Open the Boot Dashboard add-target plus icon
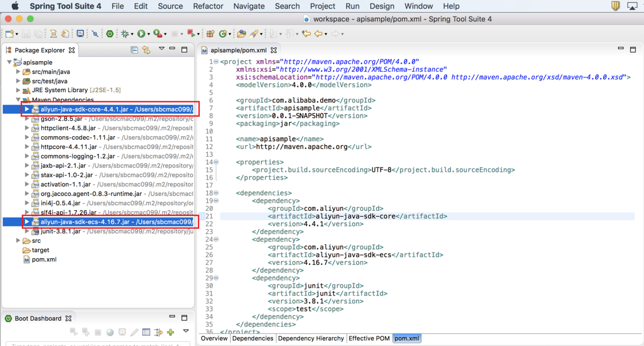This screenshot has width=644, height=346. pos(171,333)
